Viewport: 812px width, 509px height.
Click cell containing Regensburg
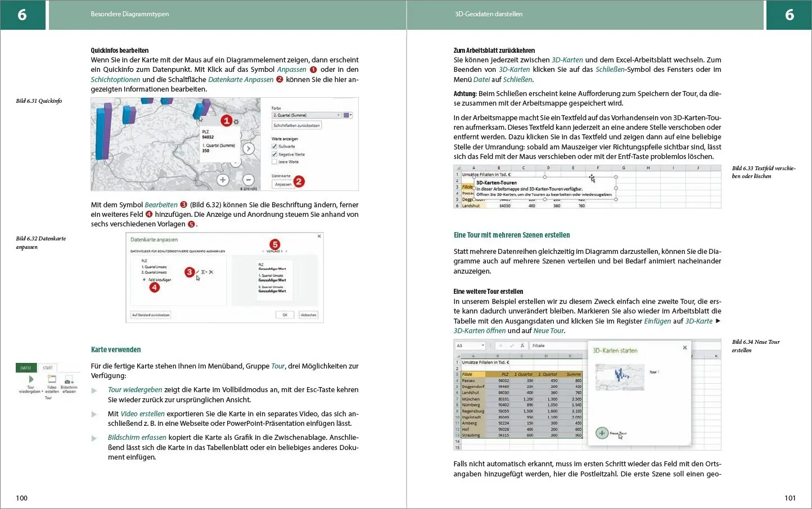pos(472,411)
